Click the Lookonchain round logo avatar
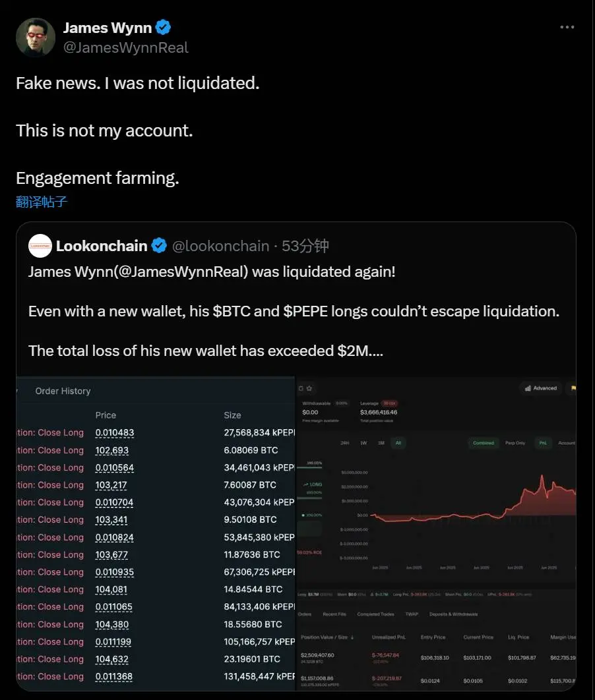The image size is (595, 700). (40, 246)
